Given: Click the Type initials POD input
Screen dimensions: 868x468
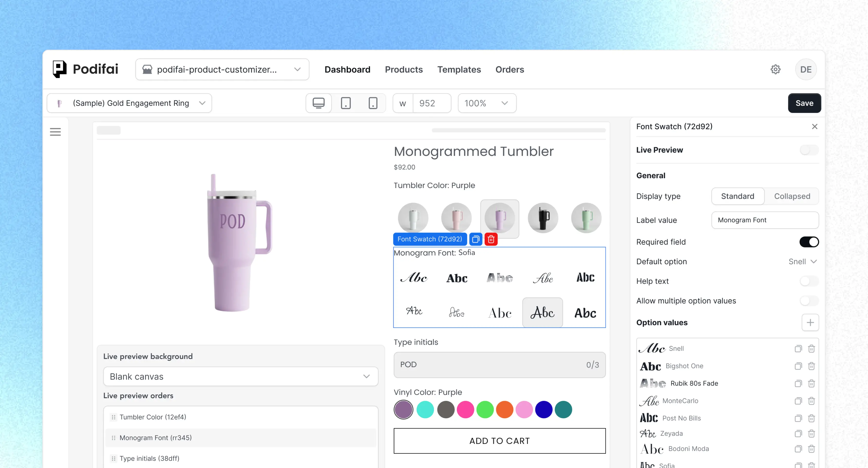Looking at the screenshot, I should [x=499, y=365].
